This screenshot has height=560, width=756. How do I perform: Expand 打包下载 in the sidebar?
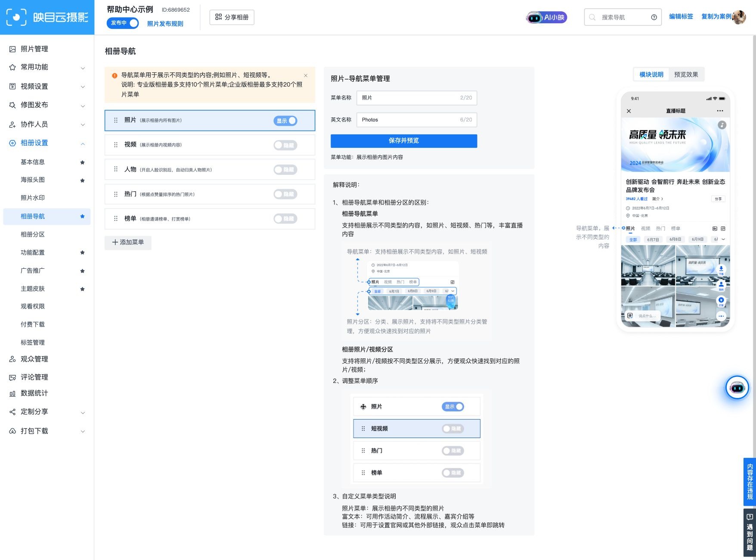pyautogui.click(x=83, y=431)
